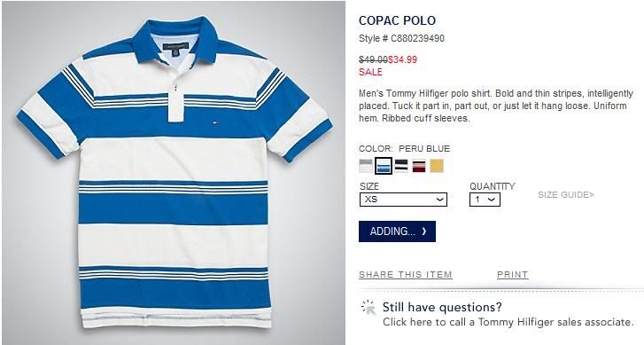Open the Size Guide link

click(566, 194)
